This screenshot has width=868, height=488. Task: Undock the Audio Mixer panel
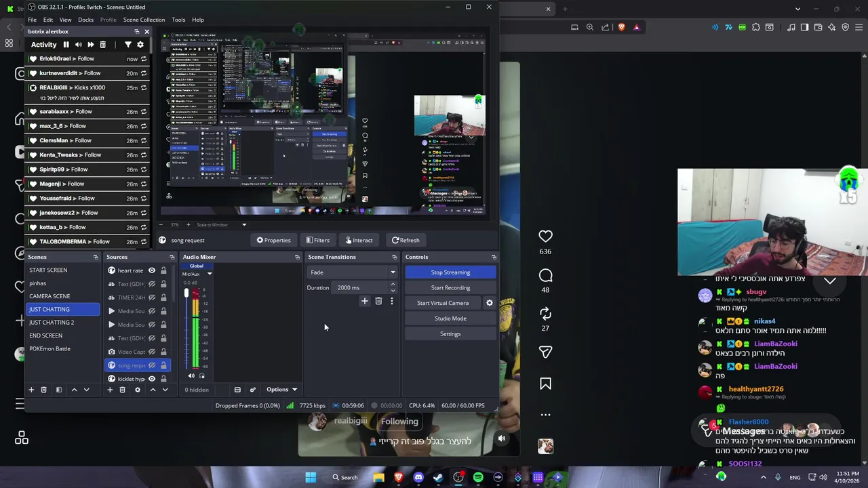coord(297,257)
